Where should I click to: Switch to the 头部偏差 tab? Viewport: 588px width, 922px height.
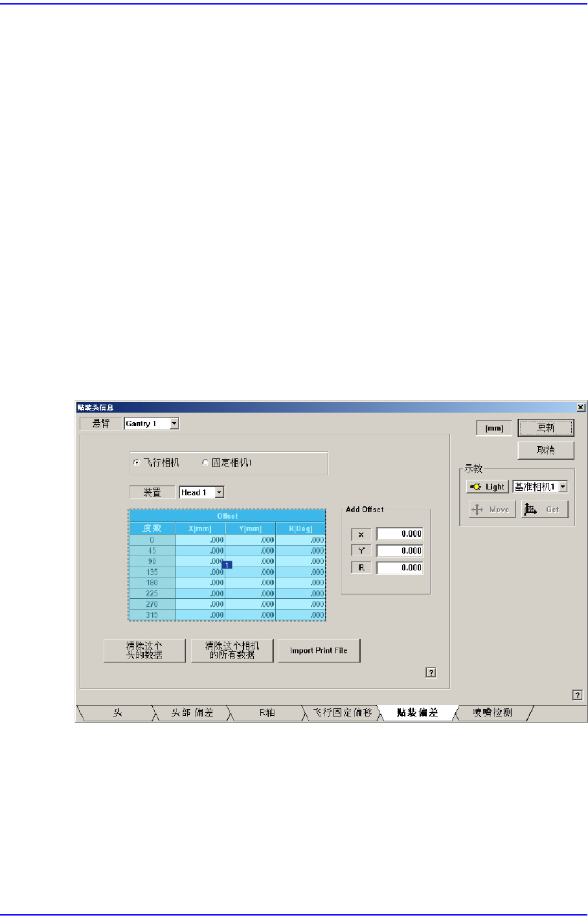click(x=192, y=713)
